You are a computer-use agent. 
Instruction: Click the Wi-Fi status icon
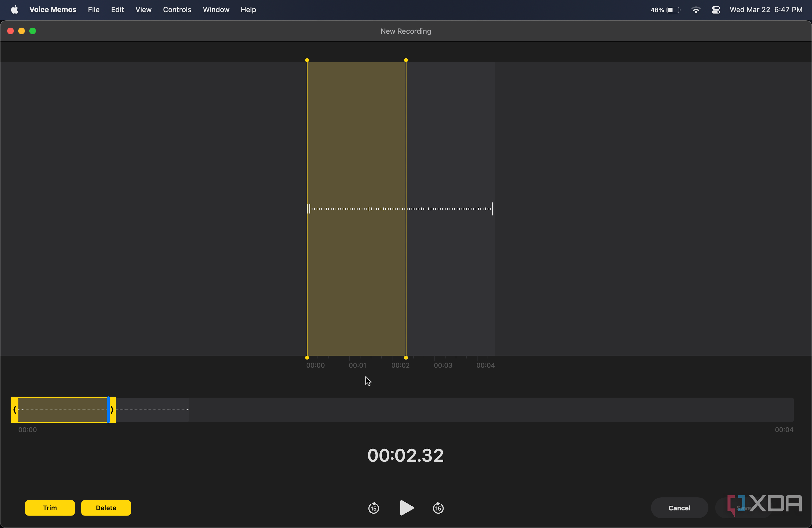point(696,10)
